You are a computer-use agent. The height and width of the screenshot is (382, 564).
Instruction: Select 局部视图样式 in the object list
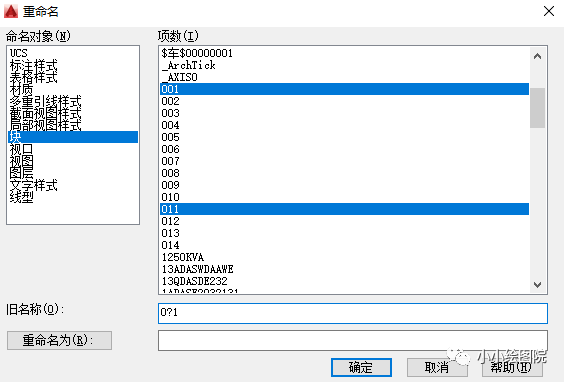73,125
